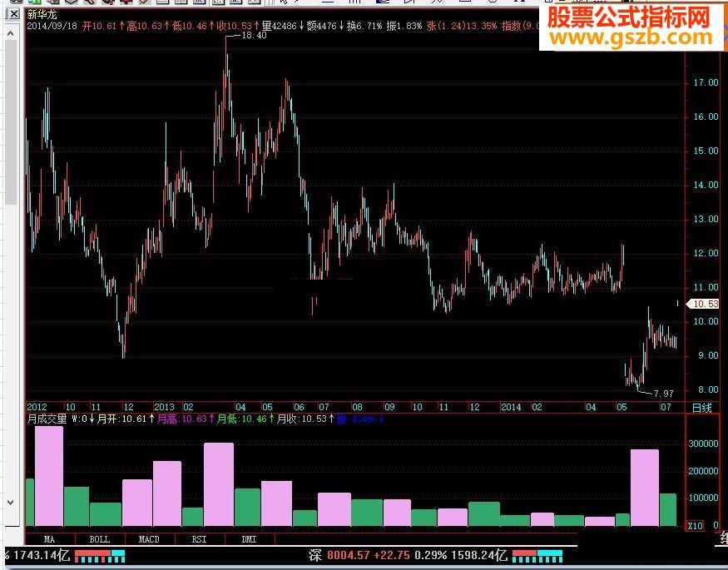Image resolution: width=728 pixels, height=570 pixels.
Task: Click red-cyan breadth bar beside 1743.14亿
Action: 100,556
